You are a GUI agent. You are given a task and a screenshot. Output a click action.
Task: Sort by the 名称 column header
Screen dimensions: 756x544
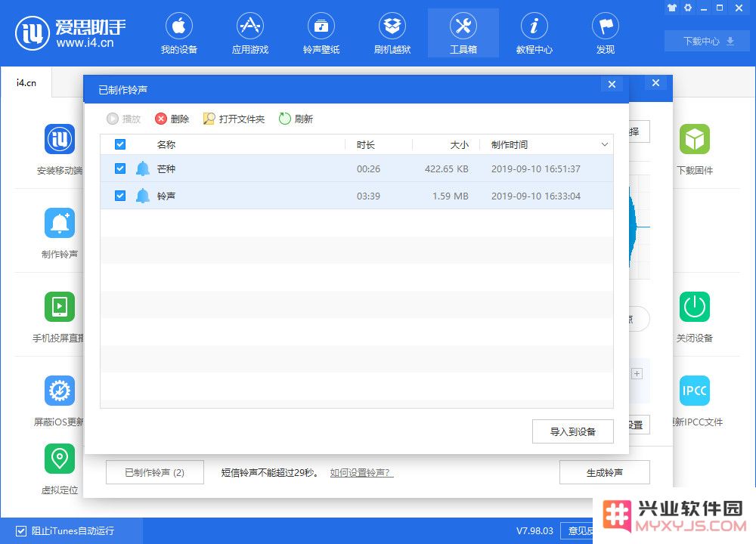pyautogui.click(x=166, y=144)
